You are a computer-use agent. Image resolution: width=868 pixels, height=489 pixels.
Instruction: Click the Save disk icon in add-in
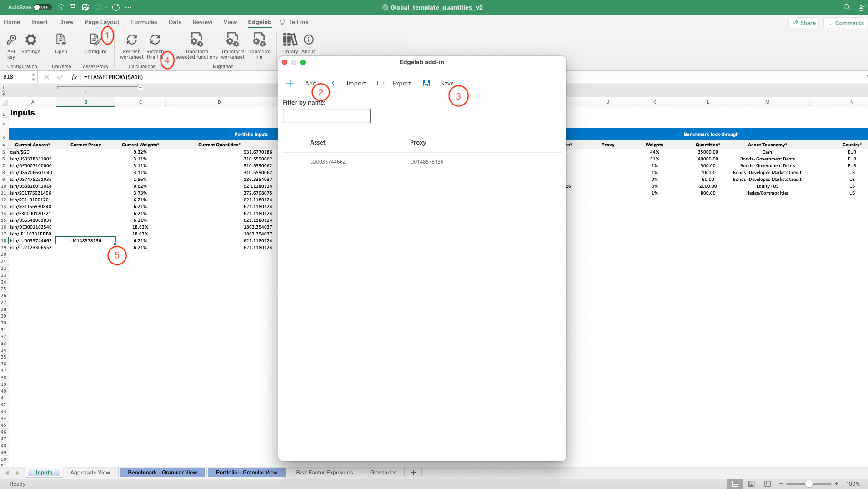coord(426,83)
